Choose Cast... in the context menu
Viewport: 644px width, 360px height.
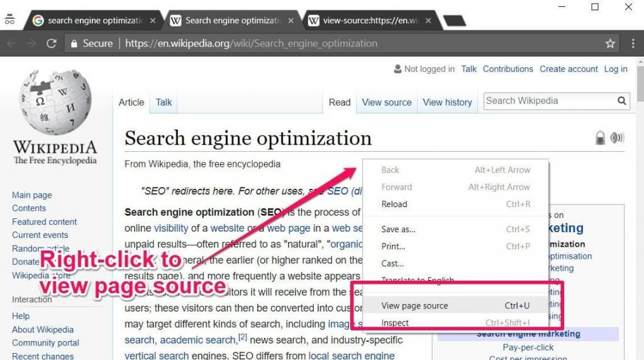(x=455, y=264)
